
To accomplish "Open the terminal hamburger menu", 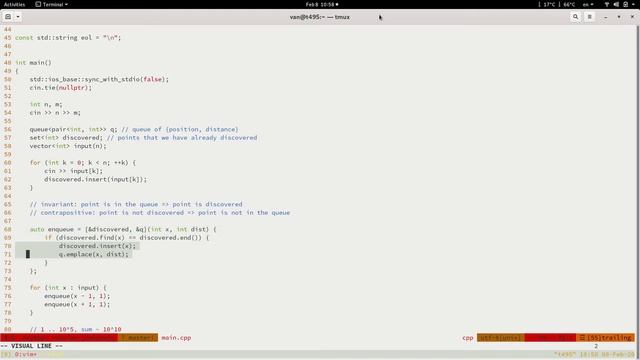I will pos(589,17).
